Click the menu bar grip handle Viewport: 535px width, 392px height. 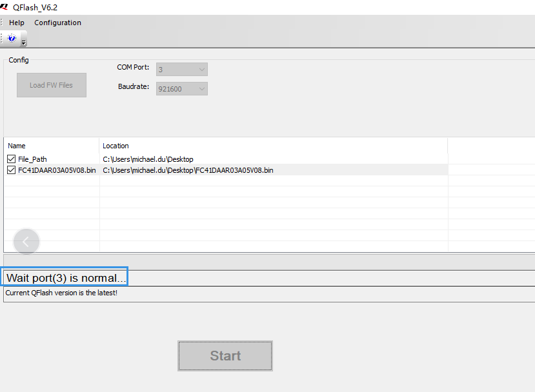tap(1, 22)
